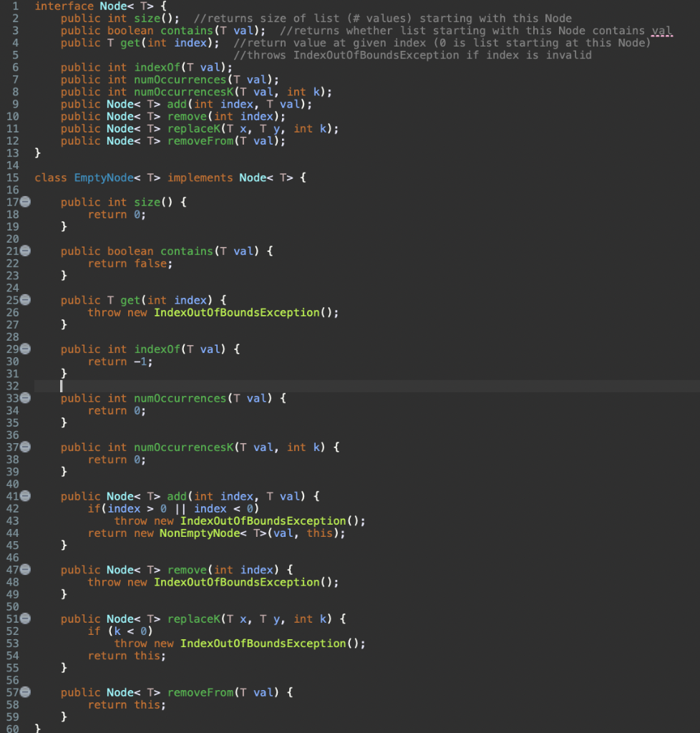Click 'IndexOutOfBoundsException' on line 53
This screenshot has height=733, width=700.
tap(263, 644)
